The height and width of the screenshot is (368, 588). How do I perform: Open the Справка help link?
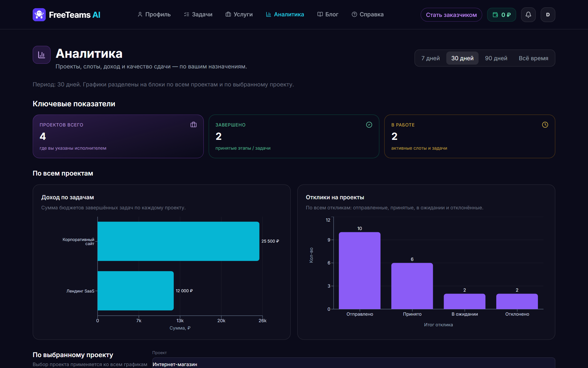pos(367,14)
